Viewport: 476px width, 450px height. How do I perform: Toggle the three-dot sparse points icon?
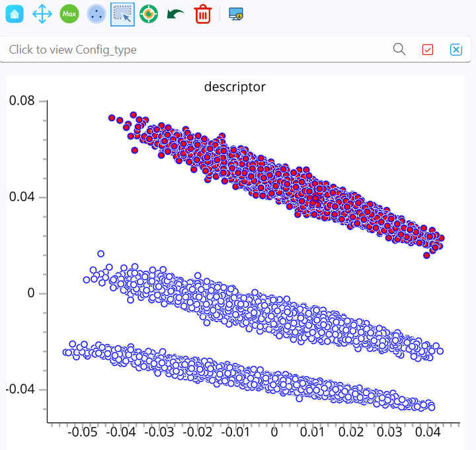pos(97,14)
